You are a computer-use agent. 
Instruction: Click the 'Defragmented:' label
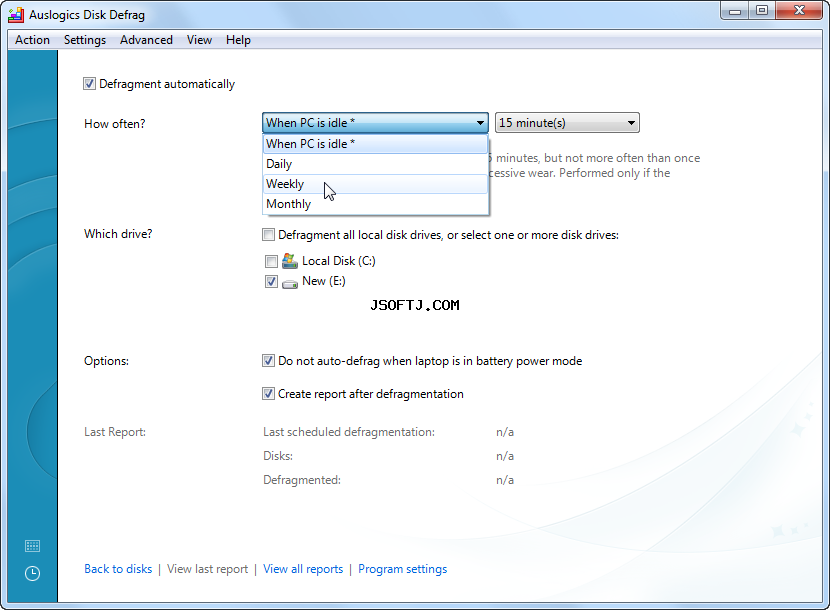coord(302,480)
